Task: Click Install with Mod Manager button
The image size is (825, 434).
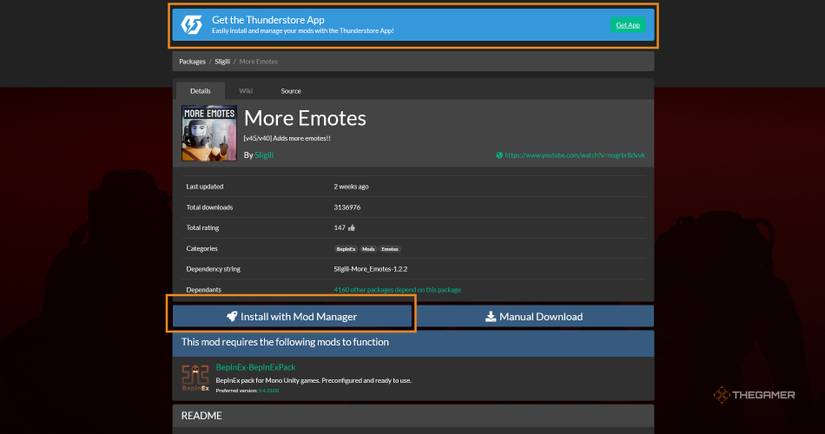Action: (292, 316)
